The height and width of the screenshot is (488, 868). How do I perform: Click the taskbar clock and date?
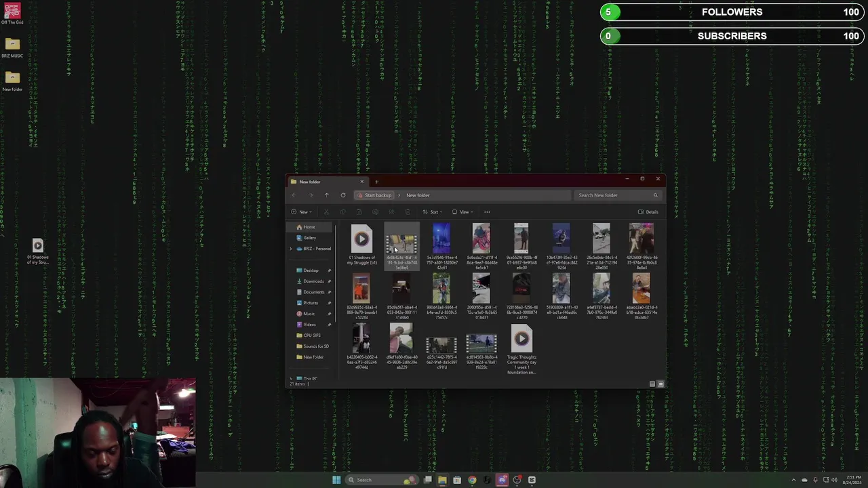[x=851, y=480]
